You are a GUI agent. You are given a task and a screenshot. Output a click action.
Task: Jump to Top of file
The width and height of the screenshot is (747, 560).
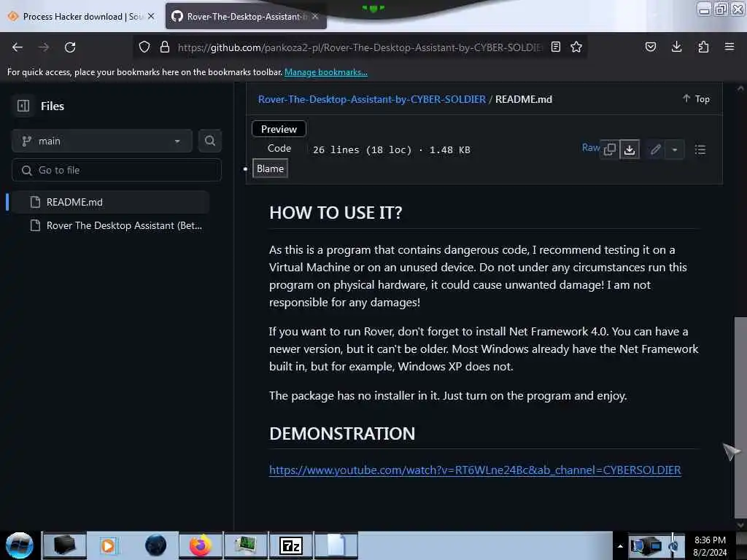click(696, 98)
